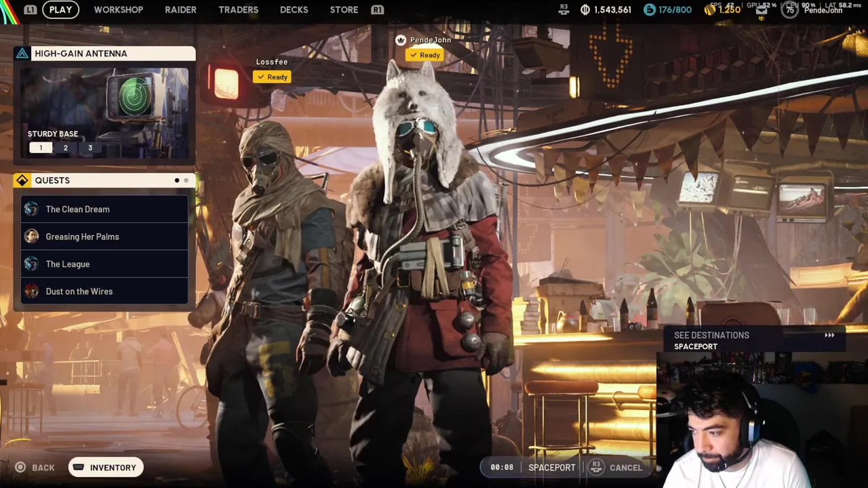Select Sturdy Base step 1
This screenshot has width=868, height=488.
pyautogui.click(x=41, y=148)
